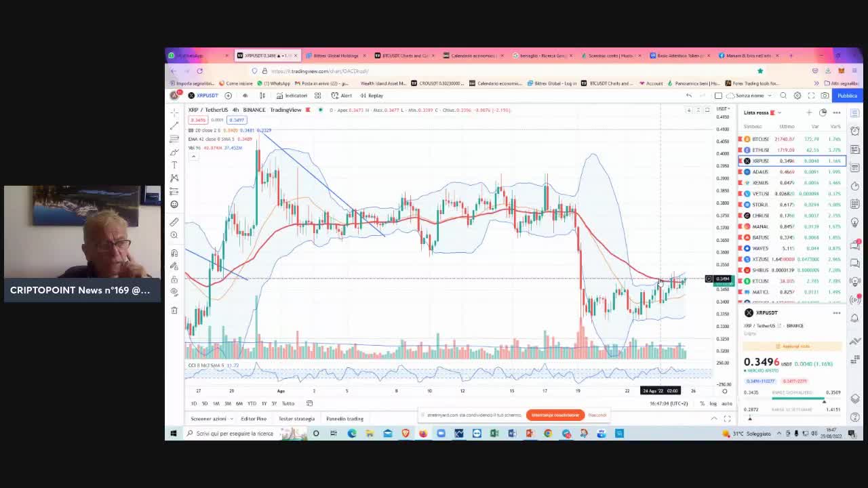The height and width of the screenshot is (488, 868).
Task: Toggle log scale on chart
Action: point(713,403)
